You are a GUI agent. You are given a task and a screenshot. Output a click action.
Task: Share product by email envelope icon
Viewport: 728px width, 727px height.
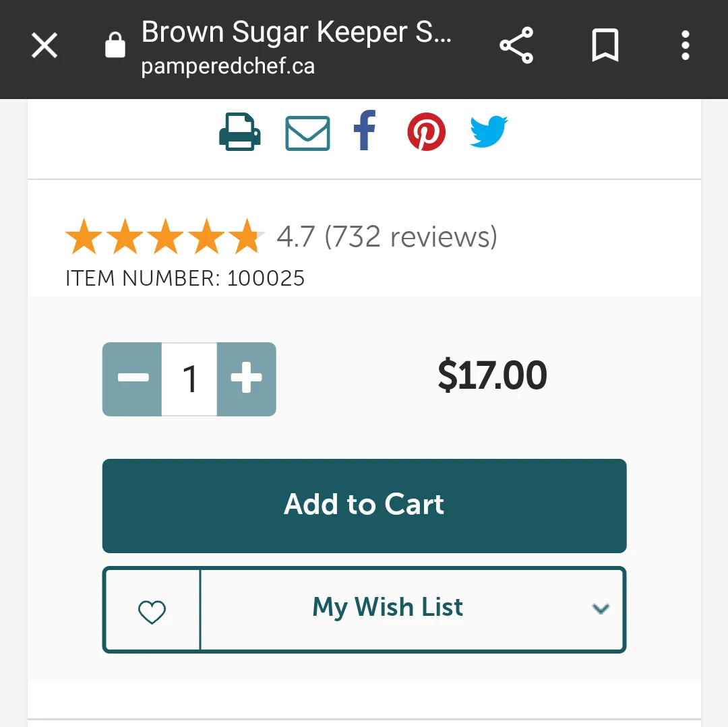307,133
